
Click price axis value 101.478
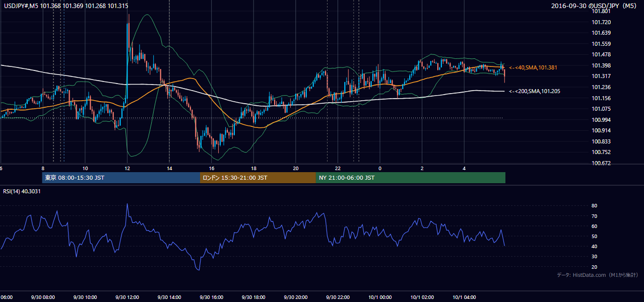coord(601,54)
